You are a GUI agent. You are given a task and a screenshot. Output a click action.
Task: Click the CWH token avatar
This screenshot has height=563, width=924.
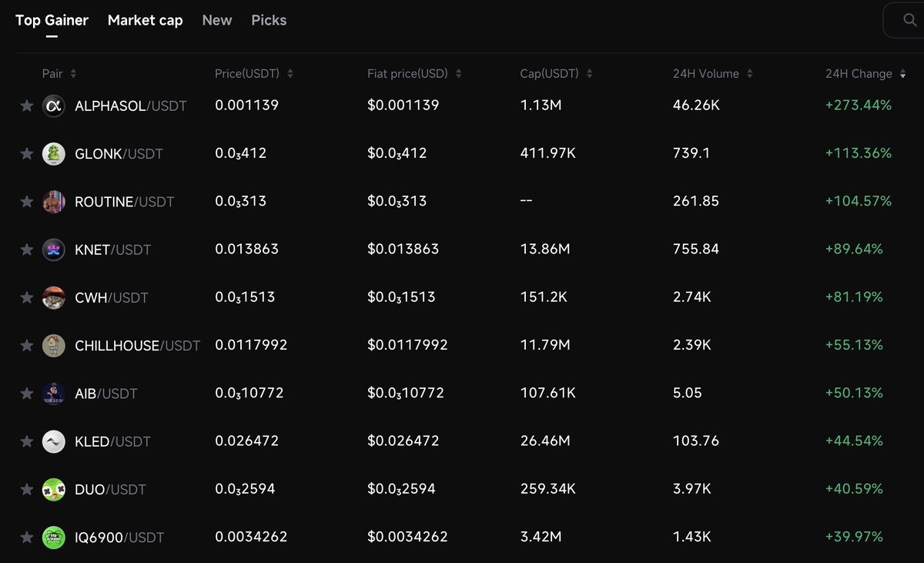point(54,297)
